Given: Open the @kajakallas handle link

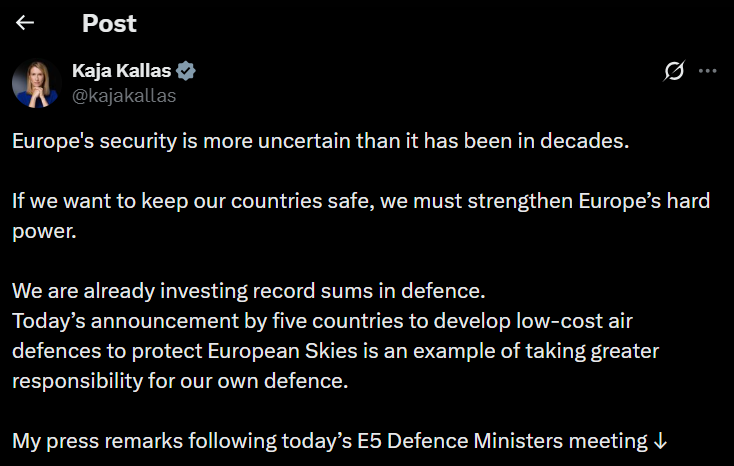Looking at the screenshot, I should coord(124,96).
